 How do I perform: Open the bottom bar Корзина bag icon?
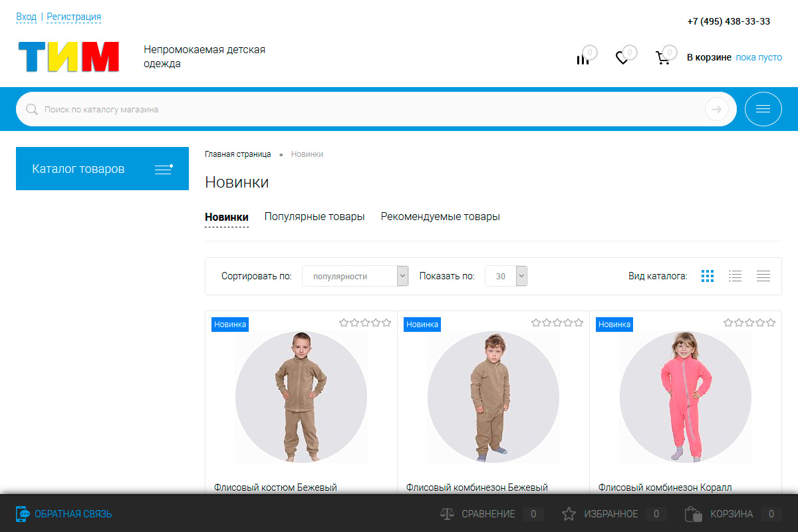pos(694,514)
